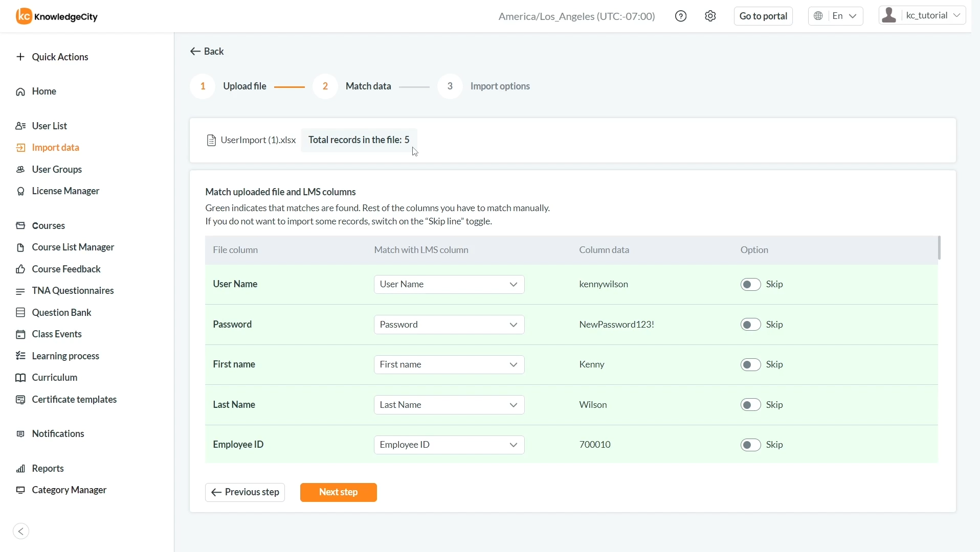The height and width of the screenshot is (552, 980).
Task: Click the KnowledgeCity logo
Action: (x=57, y=16)
